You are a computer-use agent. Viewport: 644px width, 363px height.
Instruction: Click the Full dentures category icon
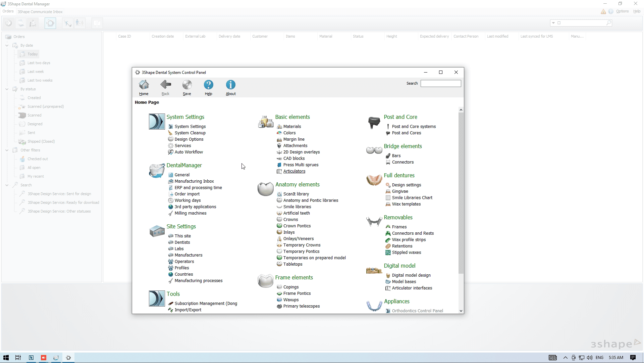374,180
